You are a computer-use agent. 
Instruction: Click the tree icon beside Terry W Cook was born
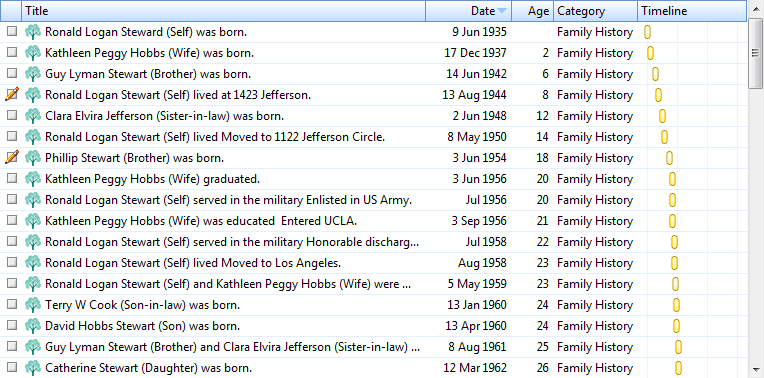click(x=33, y=304)
